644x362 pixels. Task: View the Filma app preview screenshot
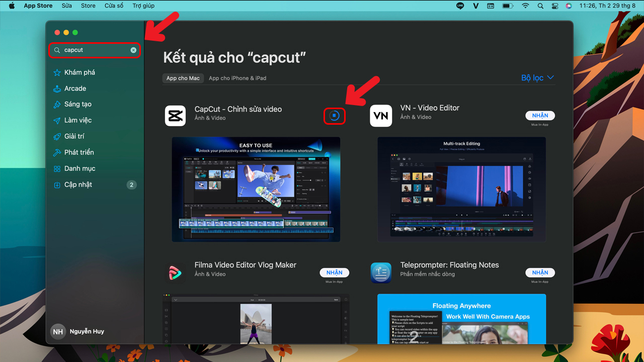click(256, 319)
